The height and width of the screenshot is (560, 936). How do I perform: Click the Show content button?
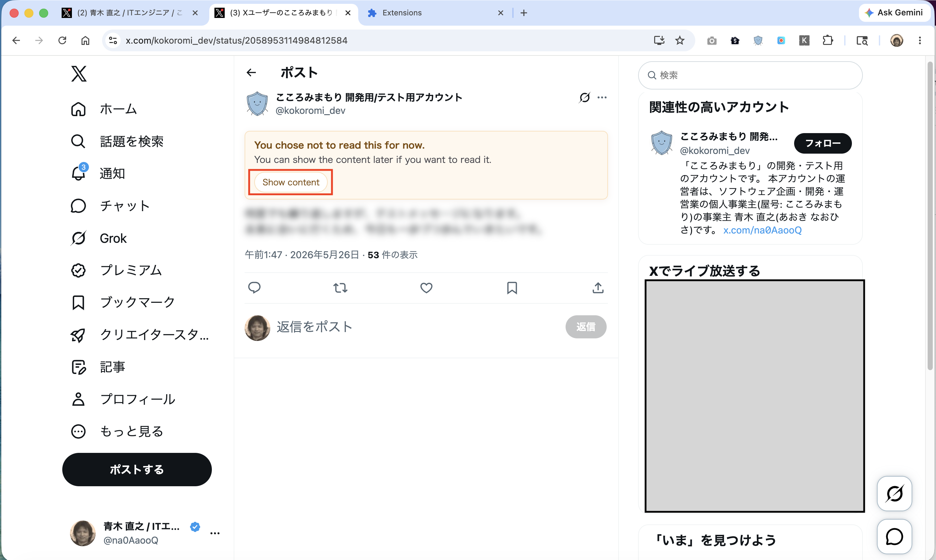291,182
